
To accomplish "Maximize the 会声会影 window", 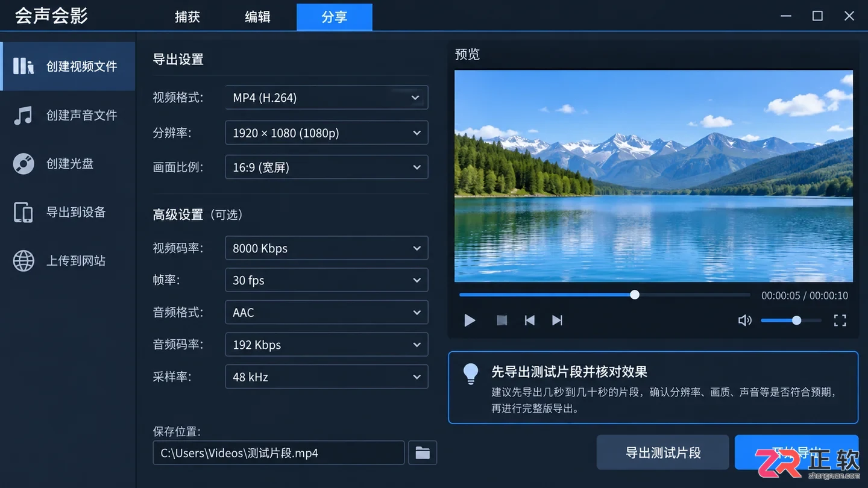I will [817, 16].
